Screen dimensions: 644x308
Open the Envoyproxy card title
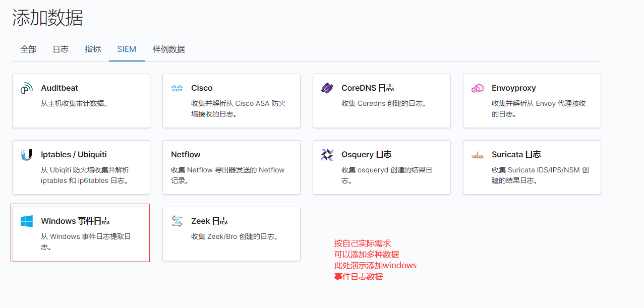(514, 88)
